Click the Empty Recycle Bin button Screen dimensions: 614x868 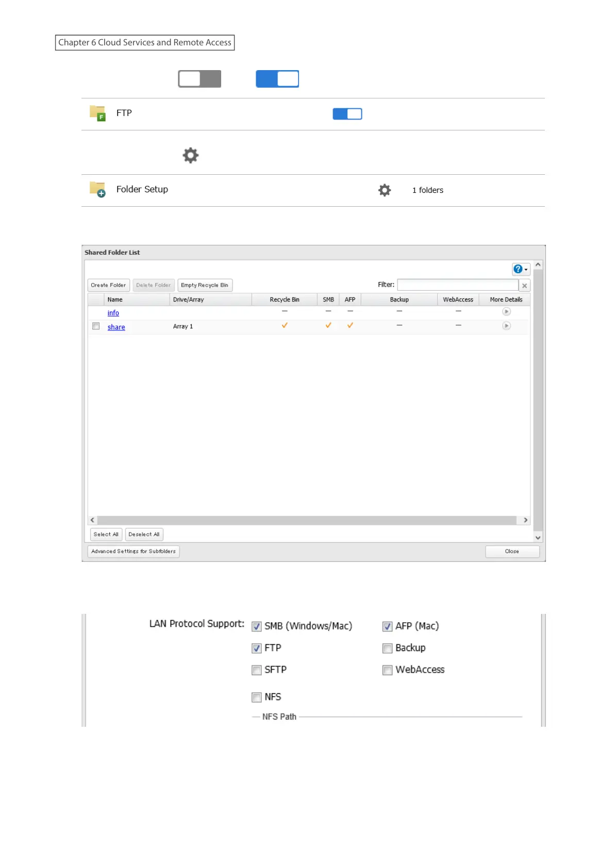[205, 285]
